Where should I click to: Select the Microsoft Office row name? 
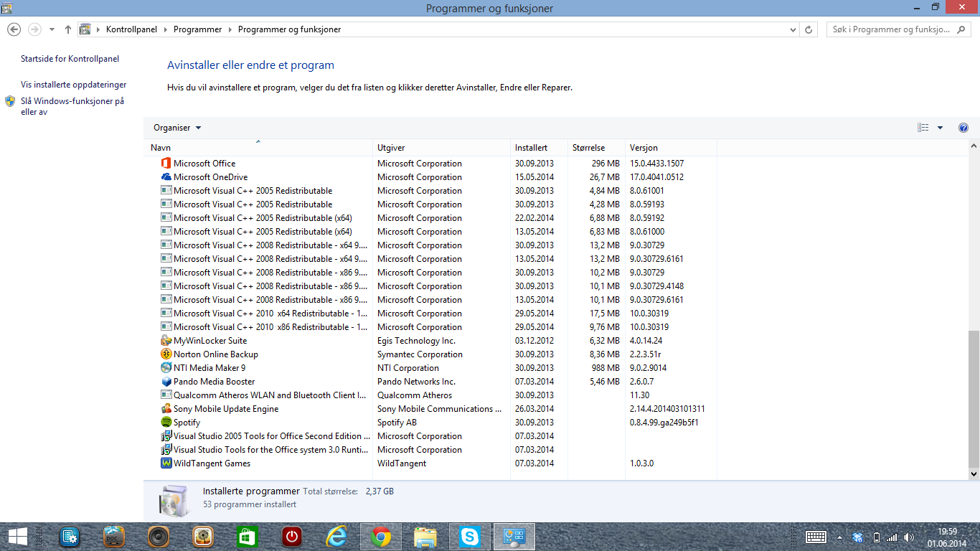click(x=204, y=164)
